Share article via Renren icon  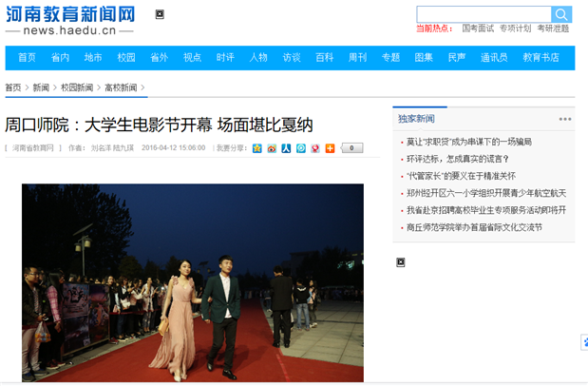[286, 148]
